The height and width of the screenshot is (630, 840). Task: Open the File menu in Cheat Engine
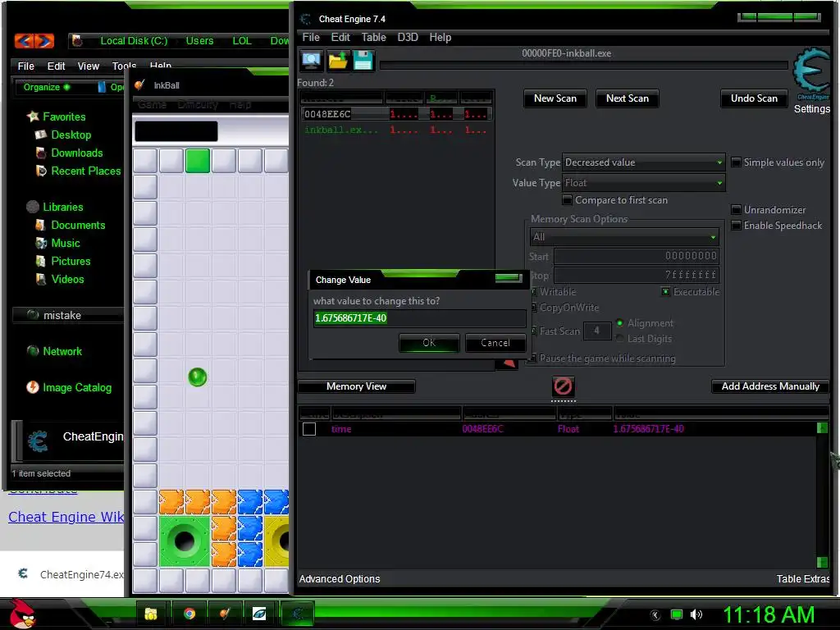click(311, 37)
